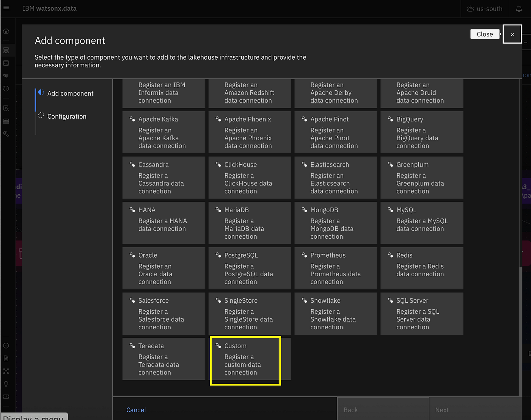Select the IBM Informix connection tile
Screen dimensions: 531x420
164,93
